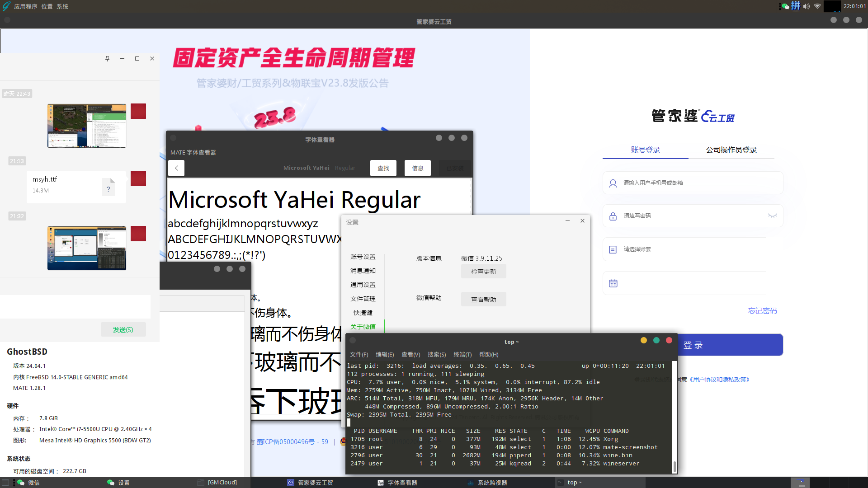Click the phone number or email input field
The image size is (868, 488).
[x=693, y=183]
